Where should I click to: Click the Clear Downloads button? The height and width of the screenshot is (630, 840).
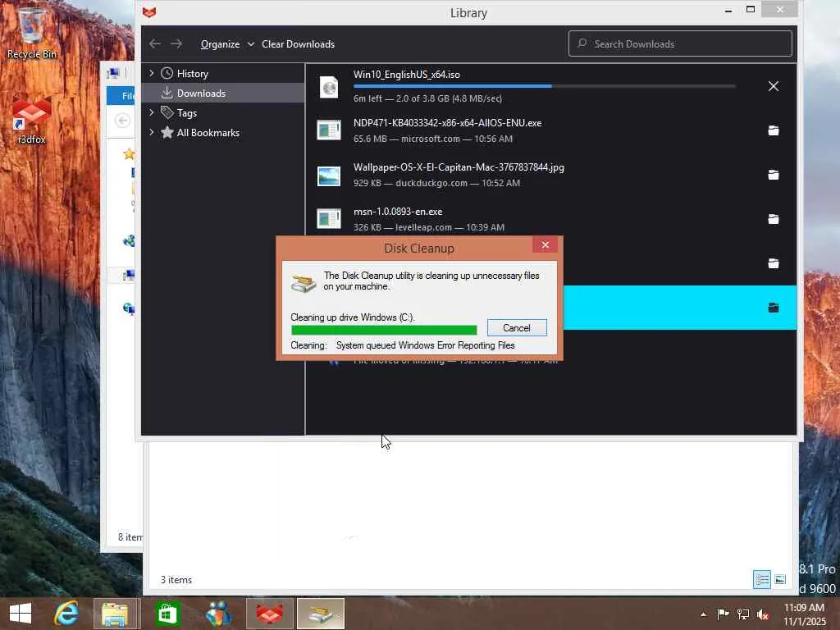coord(298,44)
